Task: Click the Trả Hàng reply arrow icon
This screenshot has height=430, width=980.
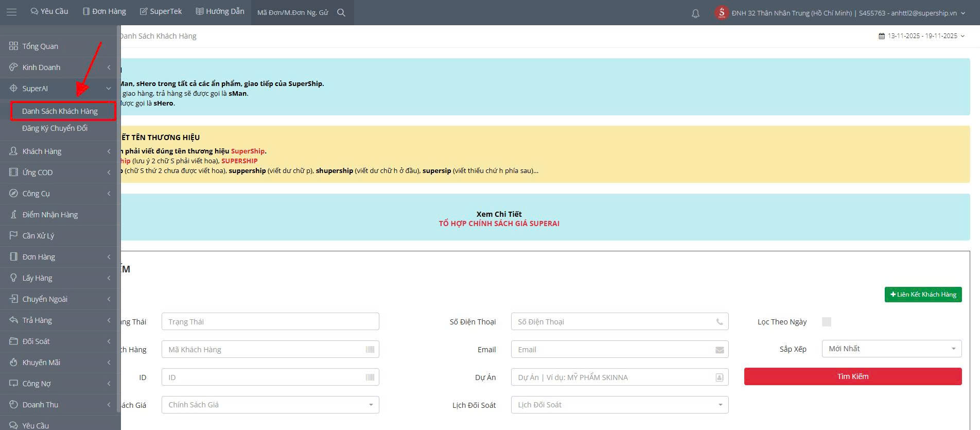Action: [x=13, y=320]
